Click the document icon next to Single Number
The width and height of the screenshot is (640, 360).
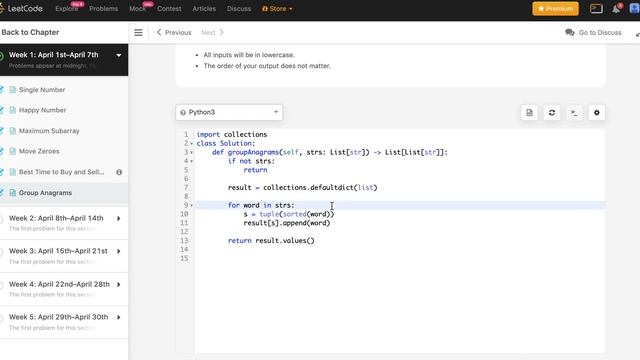(13, 90)
